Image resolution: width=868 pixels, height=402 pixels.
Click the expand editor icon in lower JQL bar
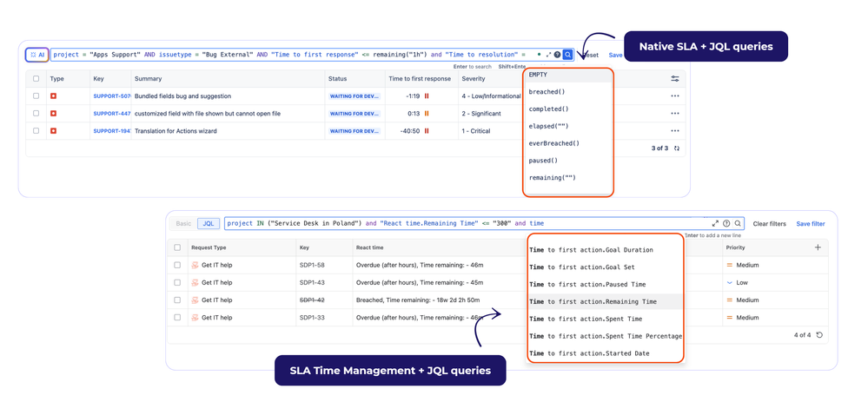click(715, 224)
